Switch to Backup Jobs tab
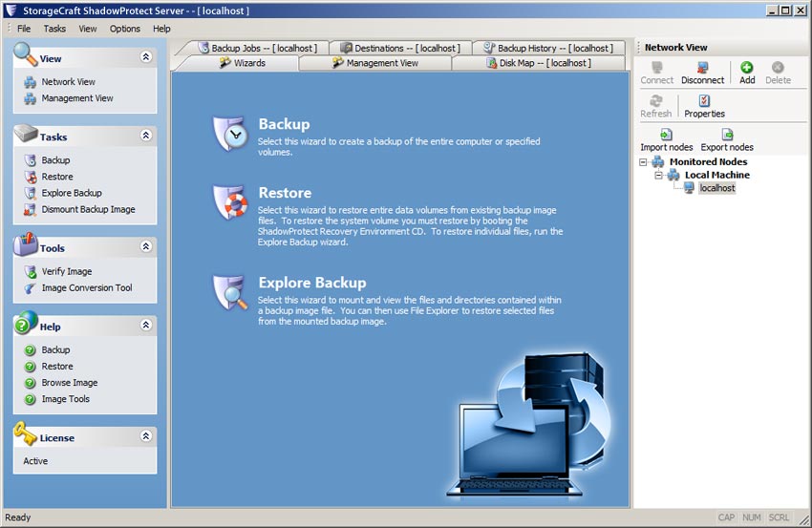The width and height of the screenshot is (812, 528). (x=257, y=48)
